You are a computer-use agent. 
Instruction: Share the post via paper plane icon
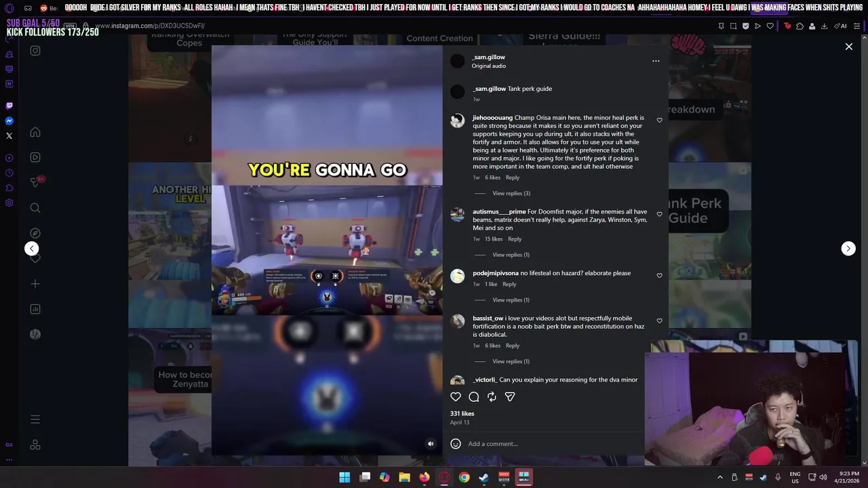(x=510, y=396)
